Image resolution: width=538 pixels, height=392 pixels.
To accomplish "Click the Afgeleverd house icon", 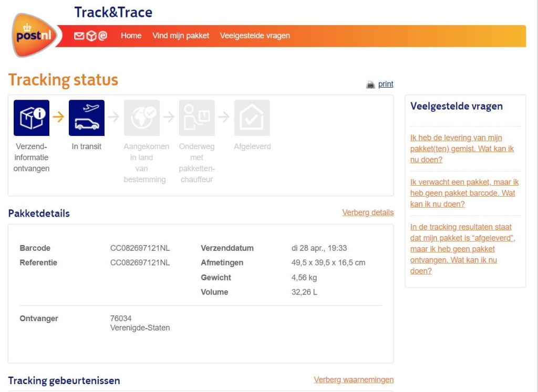I will (252, 118).
